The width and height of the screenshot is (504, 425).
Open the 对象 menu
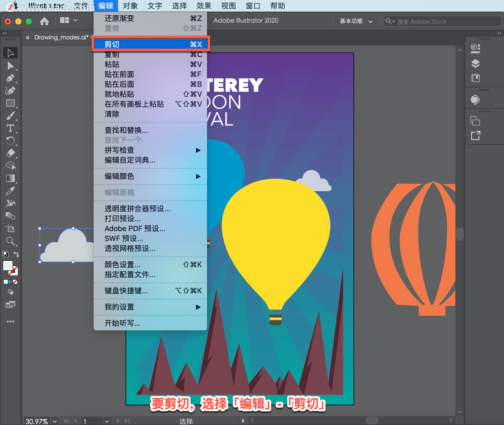point(130,6)
